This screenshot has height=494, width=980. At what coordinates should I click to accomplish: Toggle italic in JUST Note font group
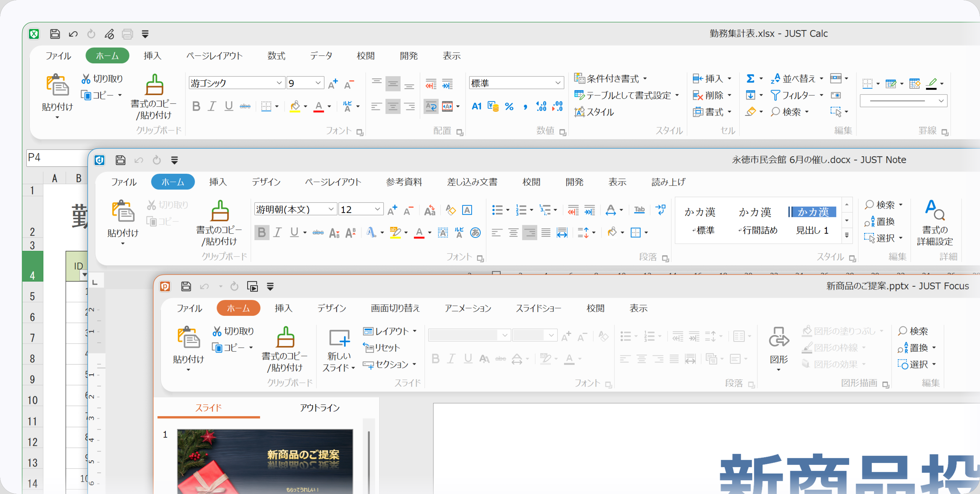278,233
